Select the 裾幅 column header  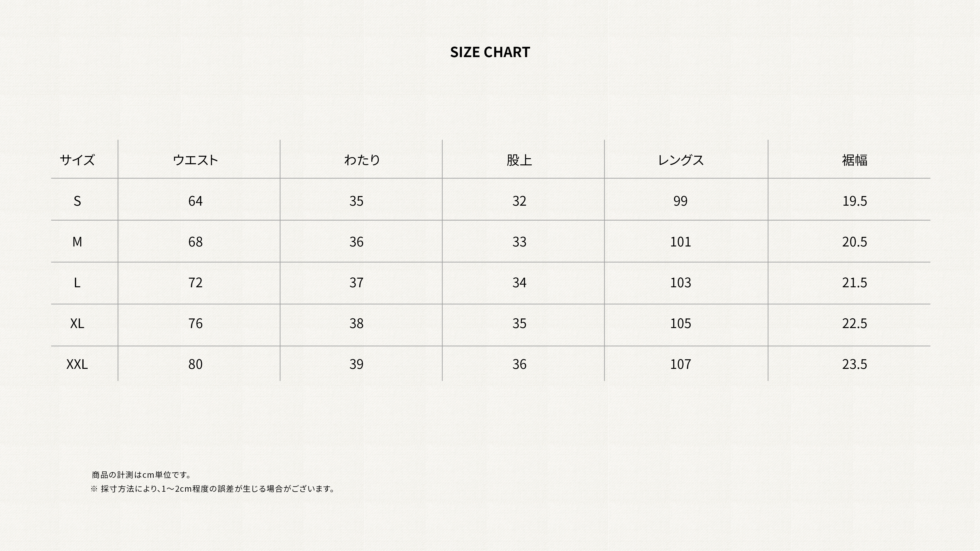(854, 160)
